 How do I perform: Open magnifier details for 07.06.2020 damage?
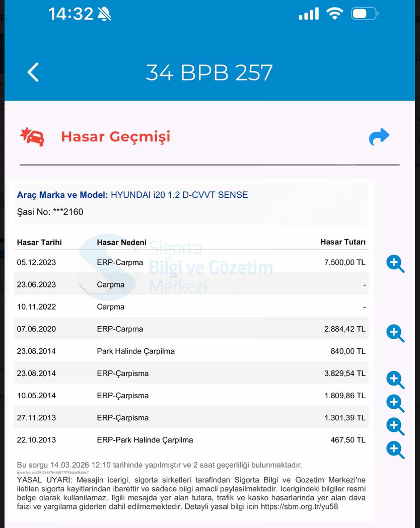395,333
